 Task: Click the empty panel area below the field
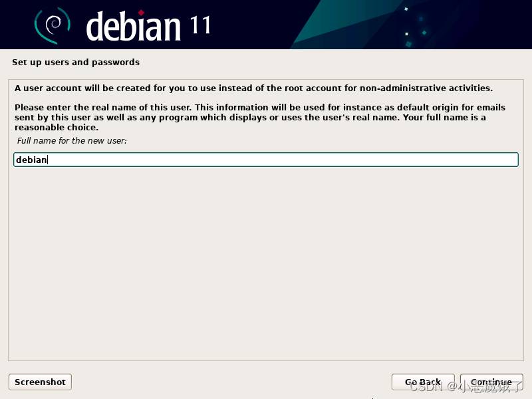(x=266, y=265)
